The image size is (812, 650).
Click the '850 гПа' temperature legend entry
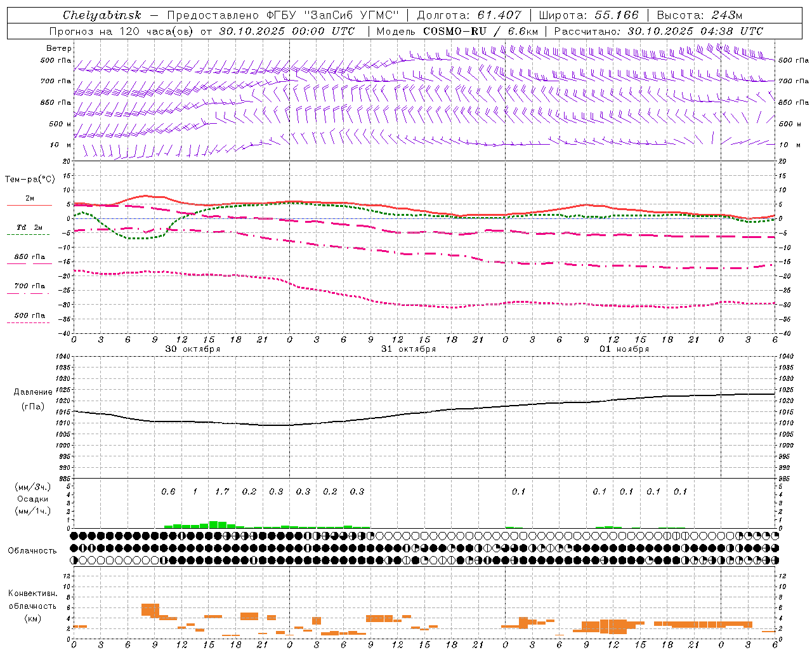pos(30,257)
